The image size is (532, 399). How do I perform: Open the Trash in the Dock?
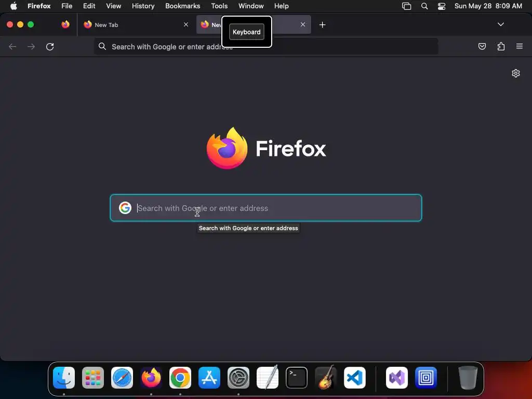[468, 377]
